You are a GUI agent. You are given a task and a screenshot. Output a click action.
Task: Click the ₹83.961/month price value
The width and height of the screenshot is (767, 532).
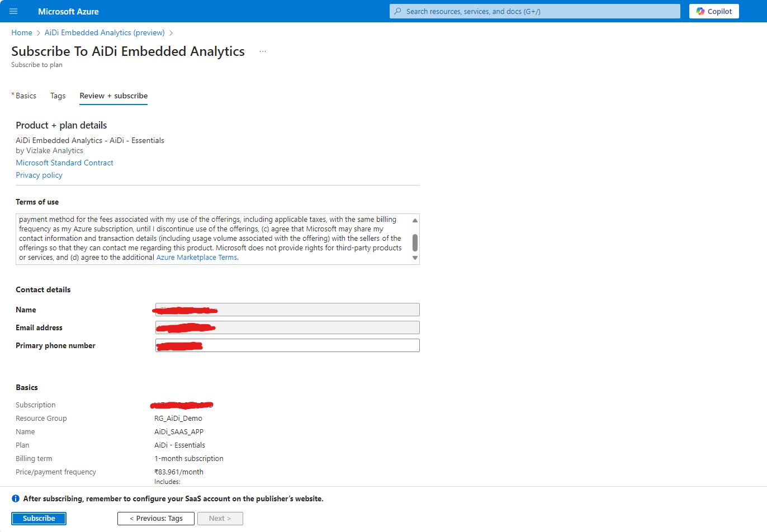click(179, 472)
